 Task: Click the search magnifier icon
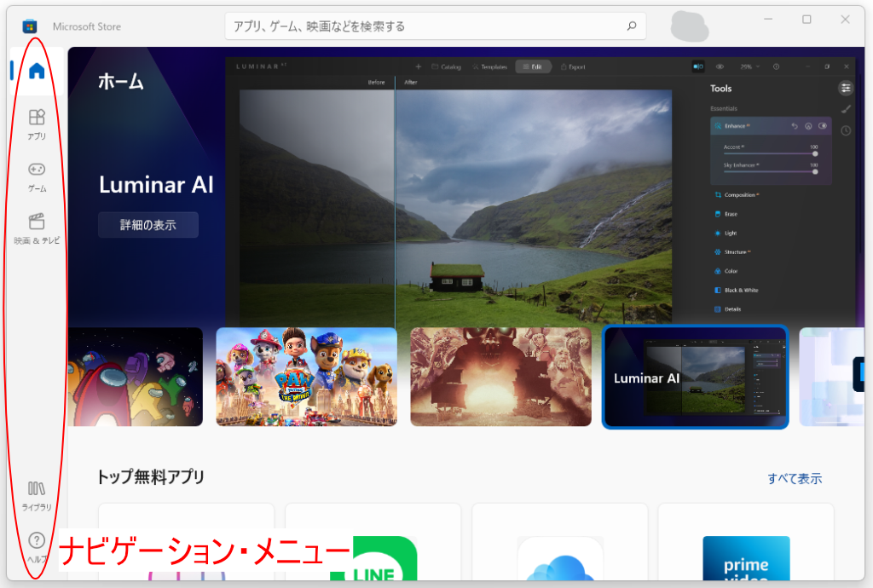pos(632,26)
